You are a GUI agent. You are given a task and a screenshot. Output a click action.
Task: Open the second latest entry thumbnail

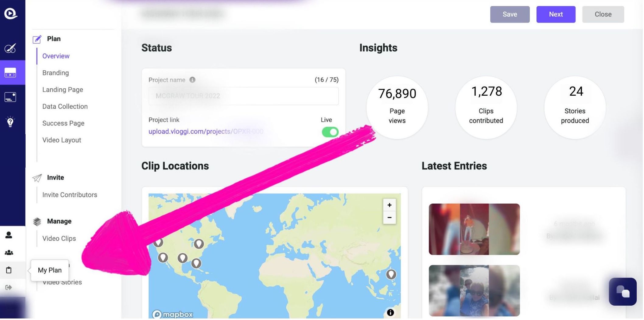pyautogui.click(x=475, y=291)
